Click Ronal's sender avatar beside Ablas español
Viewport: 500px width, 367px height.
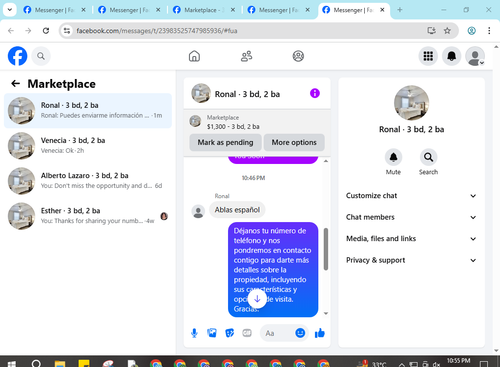(198, 211)
